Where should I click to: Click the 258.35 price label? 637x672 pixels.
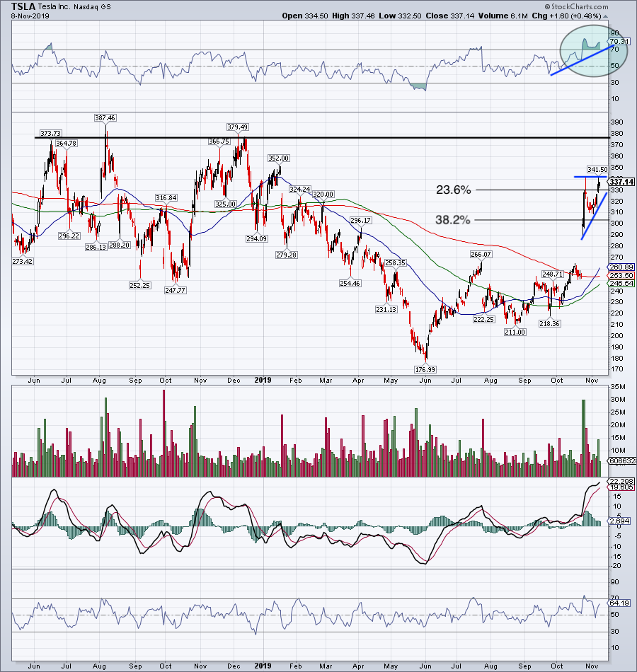(395, 262)
